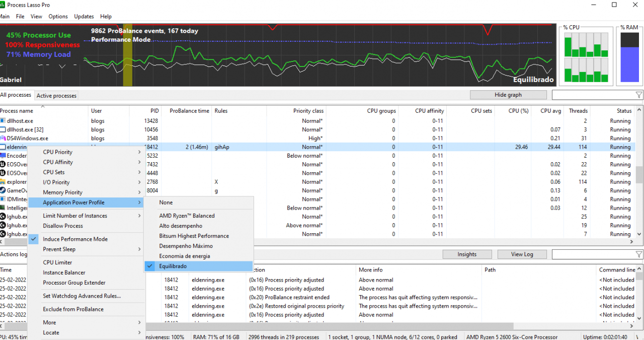Open the Options menu
Viewport: 644px width, 340px height.
point(58,17)
